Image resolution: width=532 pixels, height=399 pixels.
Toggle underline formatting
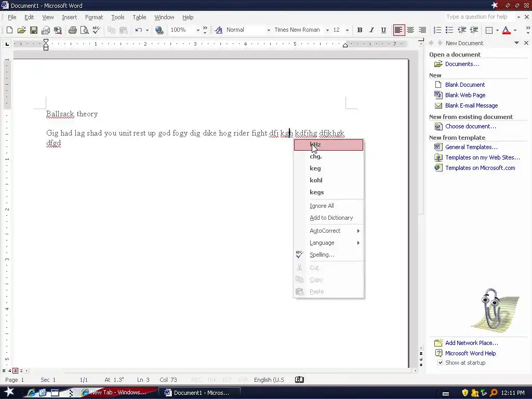coord(383,30)
